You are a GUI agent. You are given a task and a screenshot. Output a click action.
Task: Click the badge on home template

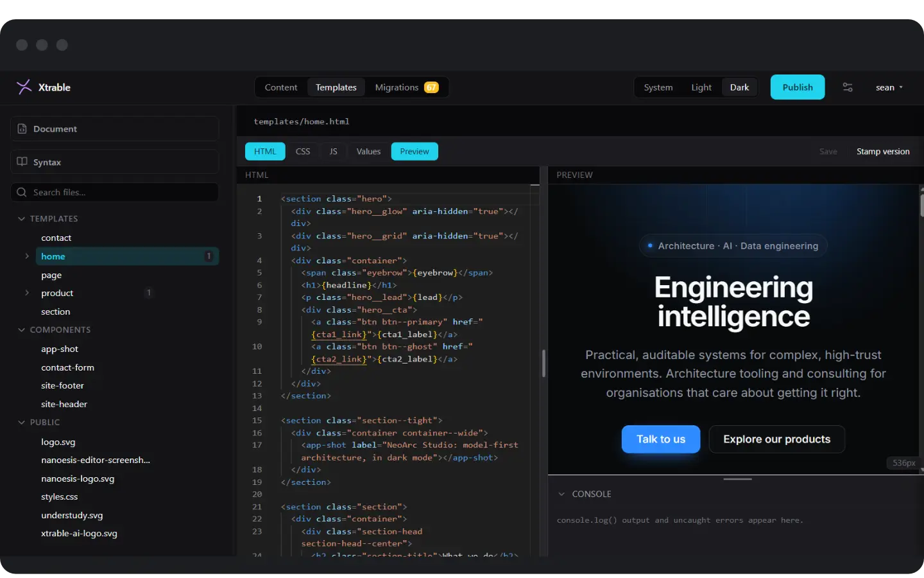pos(209,256)
